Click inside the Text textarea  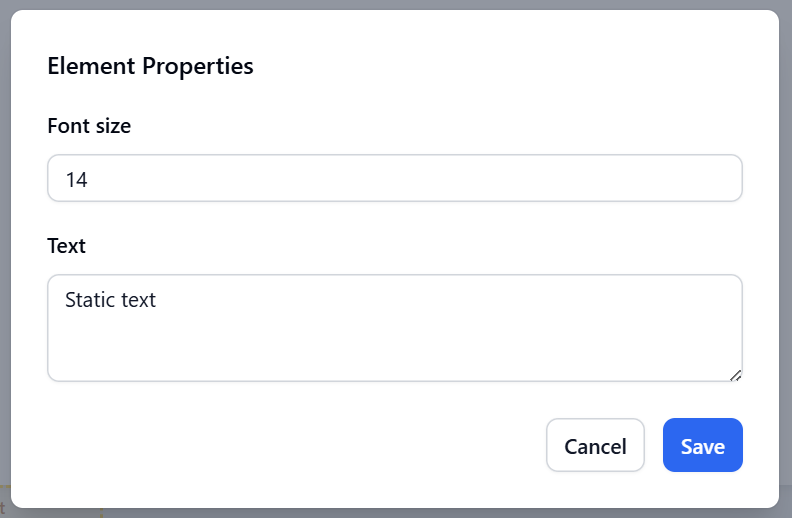394,328
